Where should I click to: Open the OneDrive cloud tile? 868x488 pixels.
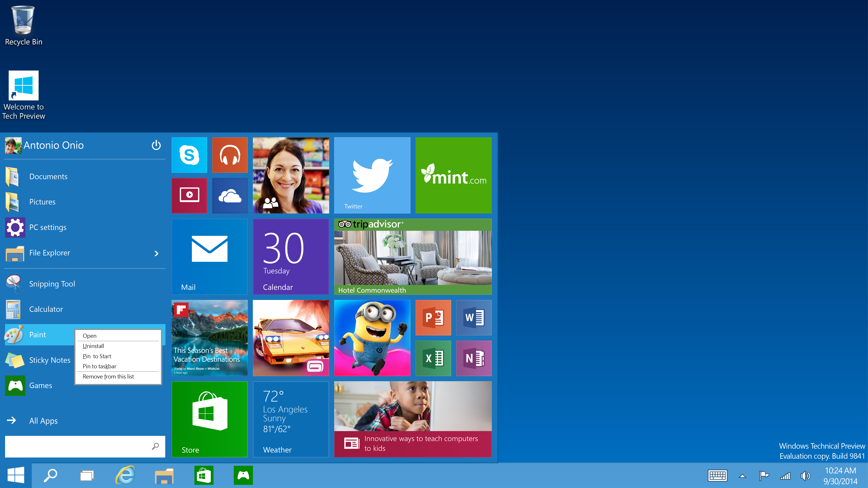[230, 196]
